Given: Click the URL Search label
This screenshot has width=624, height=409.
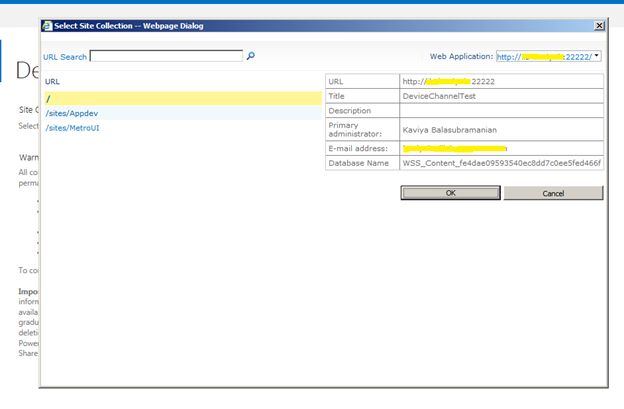Looking at the screenshot, I should (65, 57).
